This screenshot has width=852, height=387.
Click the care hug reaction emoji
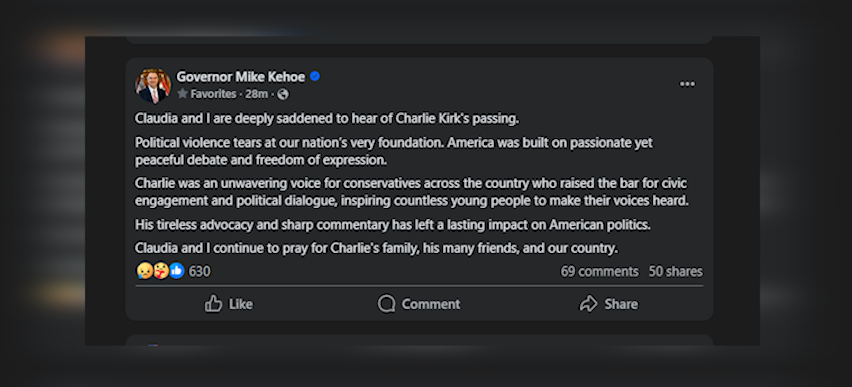161,271
